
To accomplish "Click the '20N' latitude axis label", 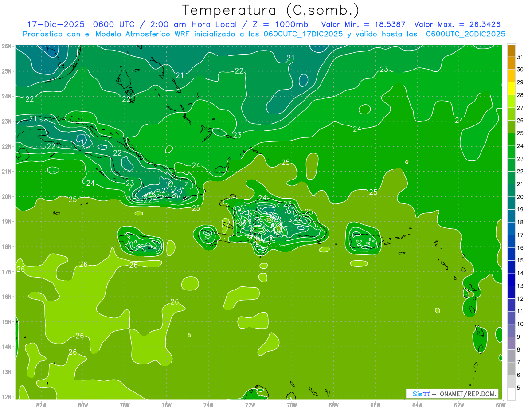I will click(7, 196).
